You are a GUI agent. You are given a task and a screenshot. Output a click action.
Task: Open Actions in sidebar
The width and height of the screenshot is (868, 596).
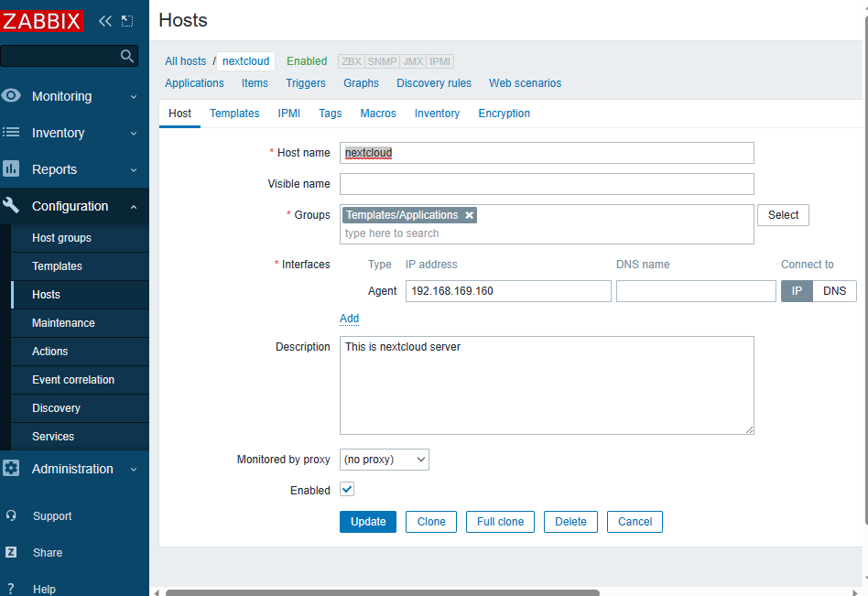(x=80, y=352)
